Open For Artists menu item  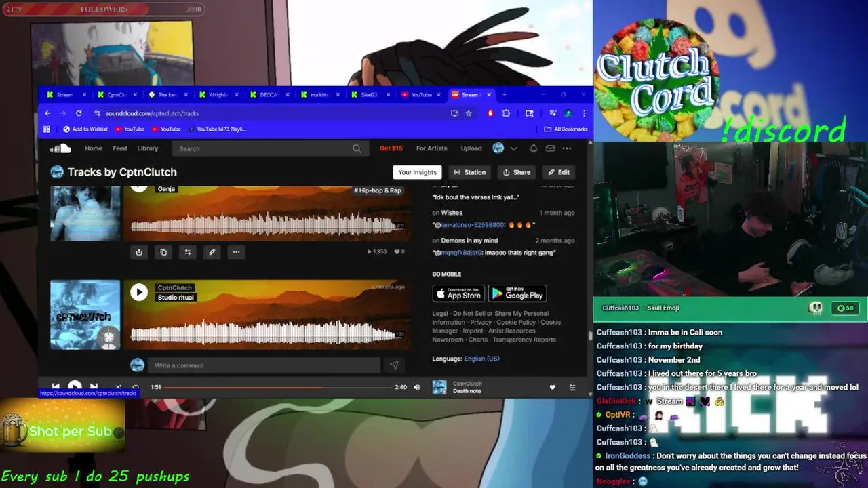(431, 148)
